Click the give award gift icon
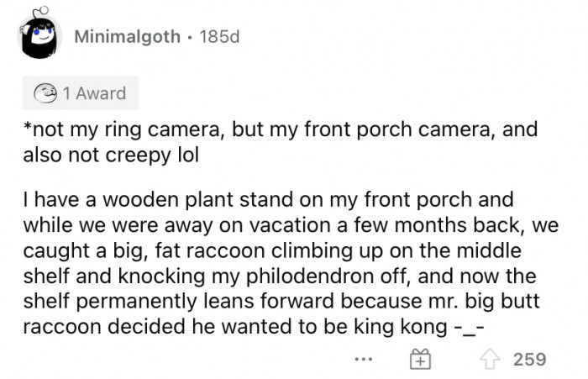The width and height of the screenshot is (588, 379). pyautogui.click(x=421, y=359)
